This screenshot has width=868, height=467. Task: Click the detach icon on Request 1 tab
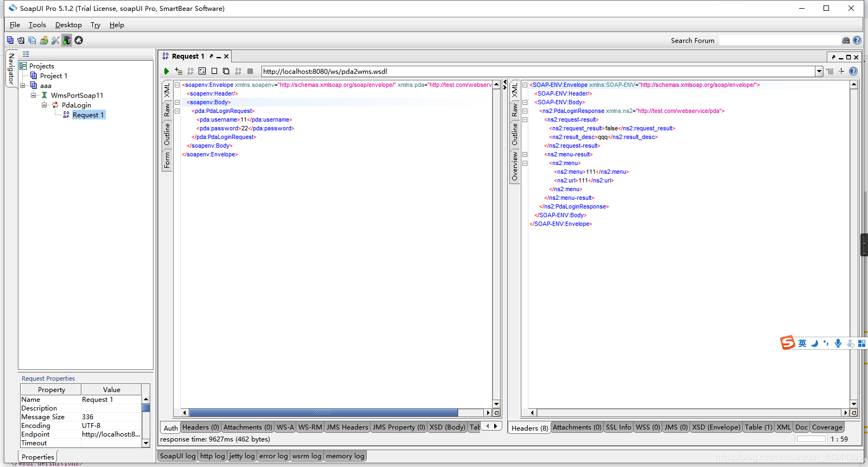(x=212, y=56)
